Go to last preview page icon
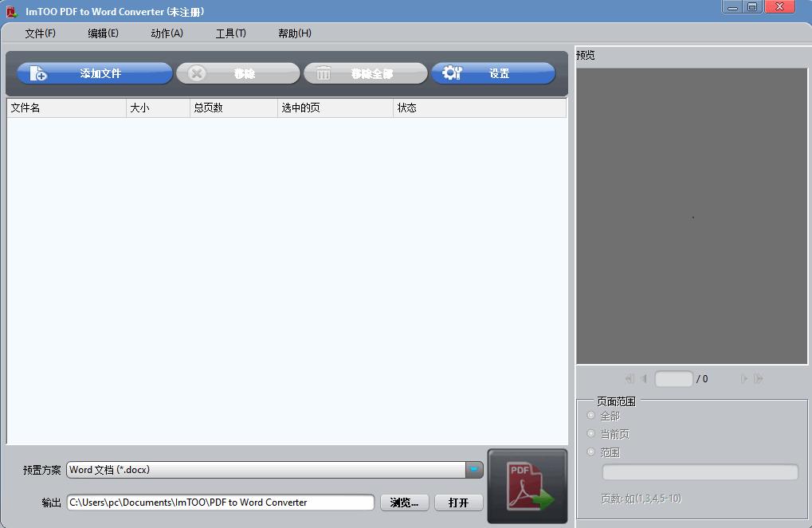812x528 pixels. [x=759, y=379]
